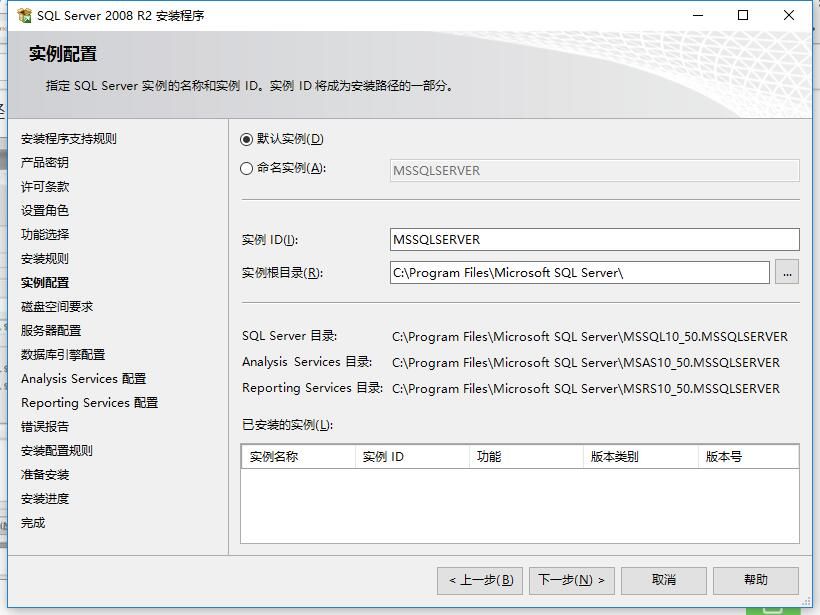Viewport: 820px width, 615px height.
Task: Click the Analysis Services path MSAS10_50.MSSQLSERVER
Action: (x=586, y=363)
